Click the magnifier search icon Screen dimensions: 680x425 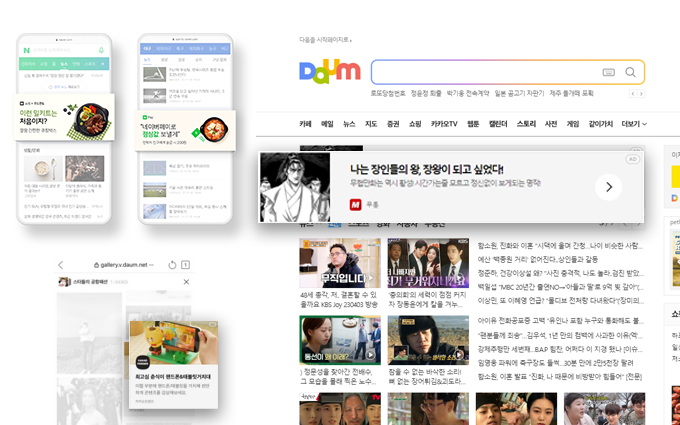[x=630, y=72]
